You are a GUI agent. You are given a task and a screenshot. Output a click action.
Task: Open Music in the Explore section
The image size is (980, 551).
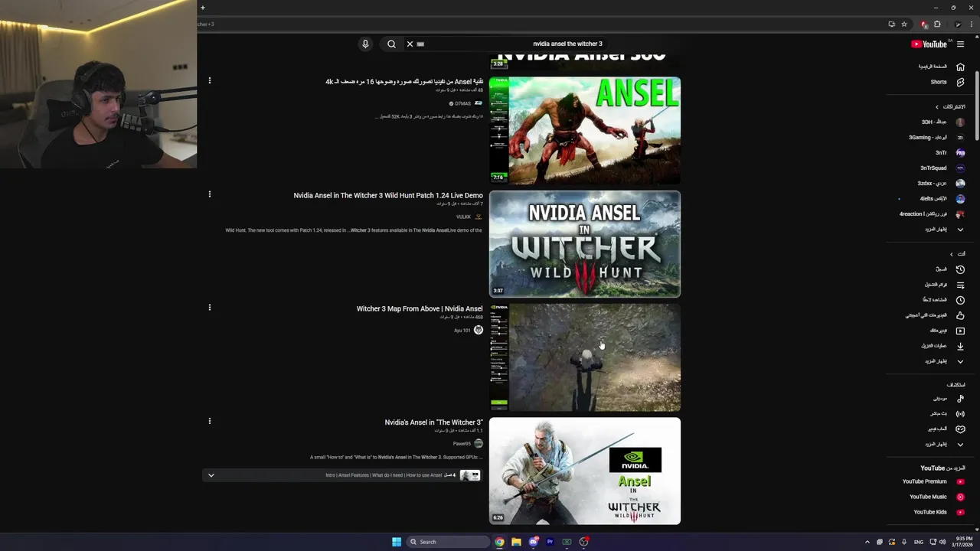pyautogui.click(x=949, y=398)
